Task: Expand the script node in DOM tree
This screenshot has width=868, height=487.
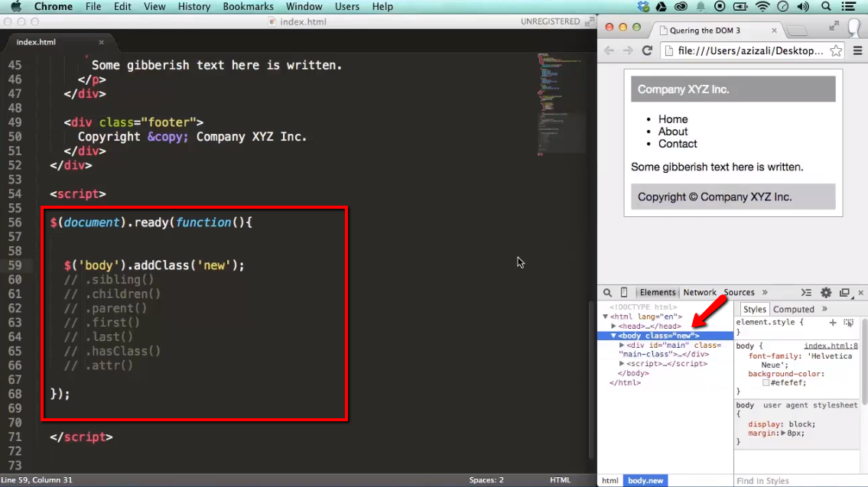Action: 622,364
